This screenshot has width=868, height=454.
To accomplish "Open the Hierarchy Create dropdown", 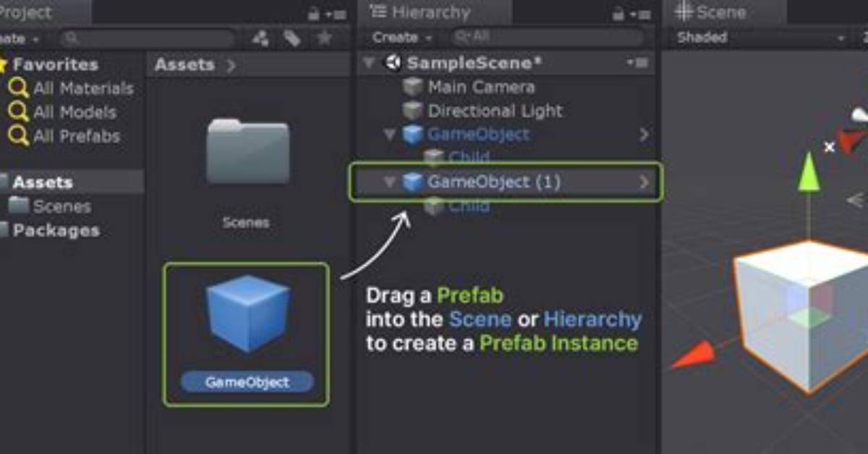I will tap(402, 37).
